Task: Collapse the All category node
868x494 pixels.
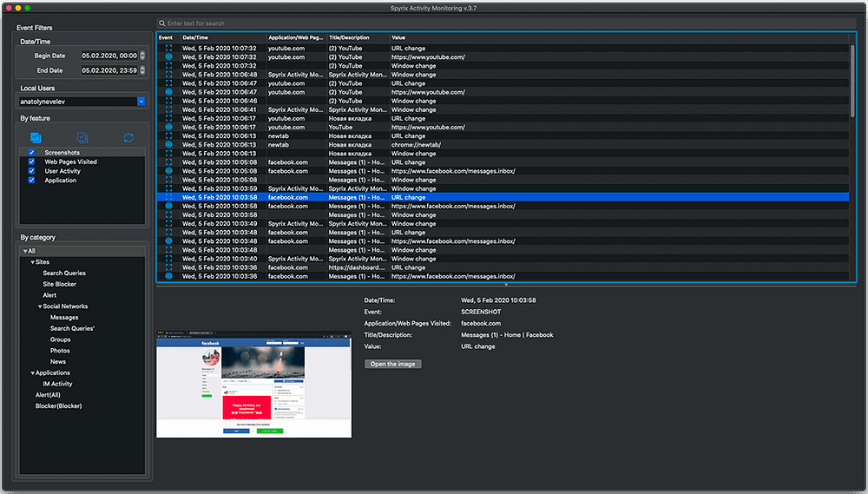Action: click(25, 251)
